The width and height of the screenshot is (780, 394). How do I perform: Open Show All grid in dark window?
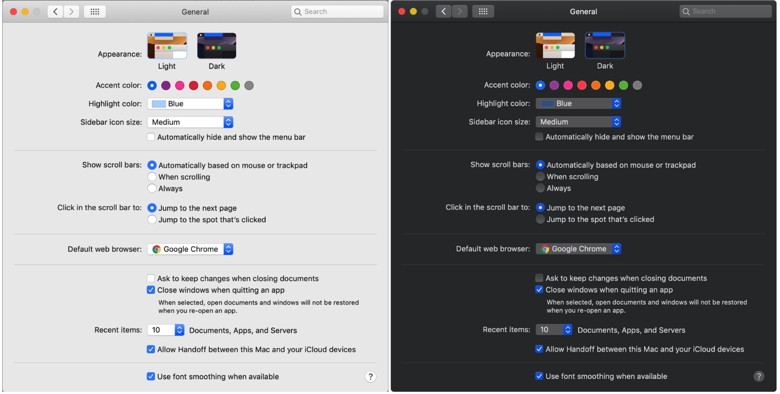click(x=483, y=11)
